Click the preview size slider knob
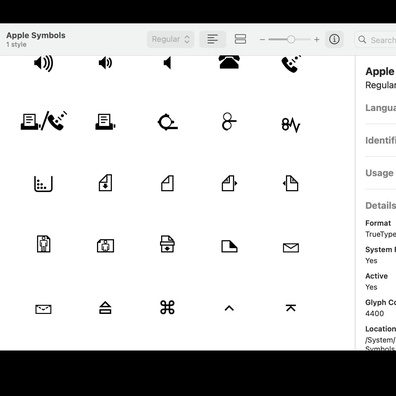The image size is (396, 396). [291, 39]
